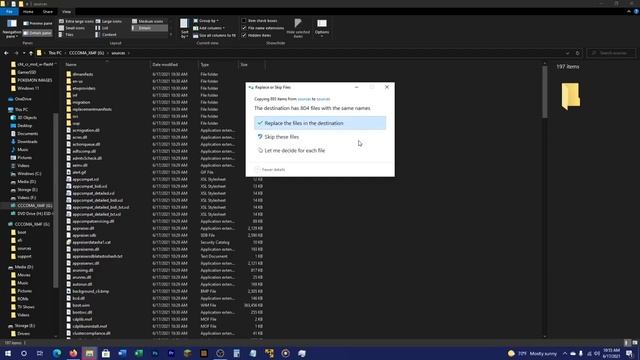
Task: Open Firefox from taskbar
Action: point(73,353)
